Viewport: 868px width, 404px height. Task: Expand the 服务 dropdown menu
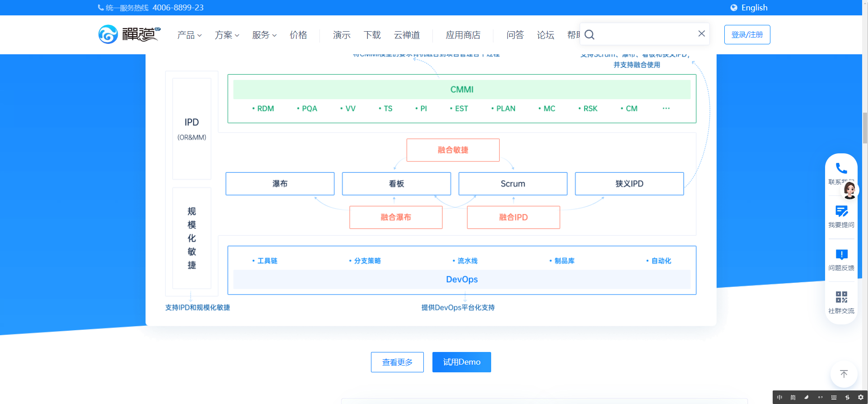264,35
